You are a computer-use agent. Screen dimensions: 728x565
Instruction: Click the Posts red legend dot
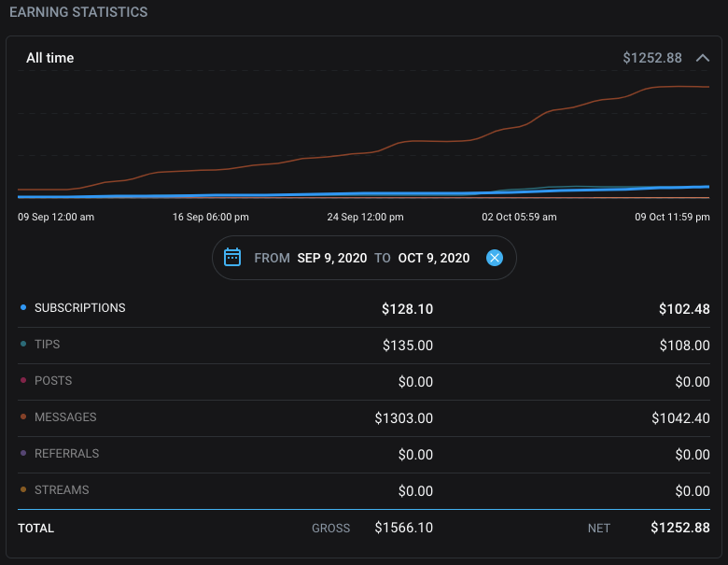[x=23, y=380]
